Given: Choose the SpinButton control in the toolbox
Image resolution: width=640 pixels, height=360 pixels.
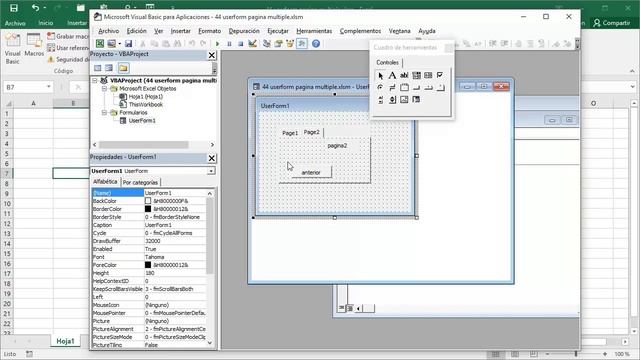Looking at the screenshot, I should (392, 100).
